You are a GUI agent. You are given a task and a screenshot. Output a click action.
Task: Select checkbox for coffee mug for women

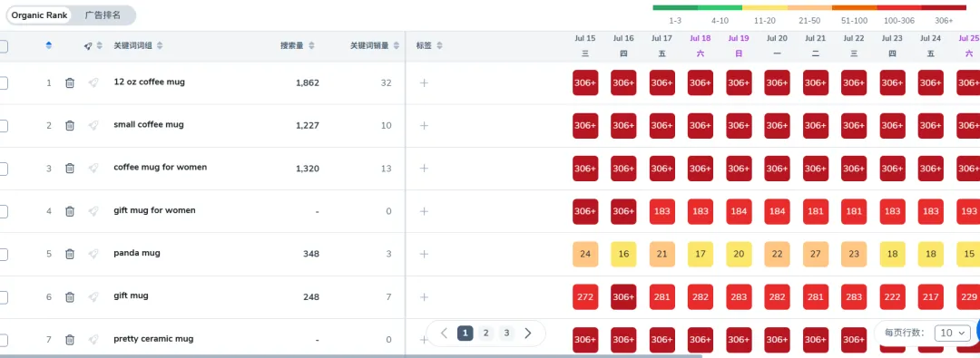(3, 168)
